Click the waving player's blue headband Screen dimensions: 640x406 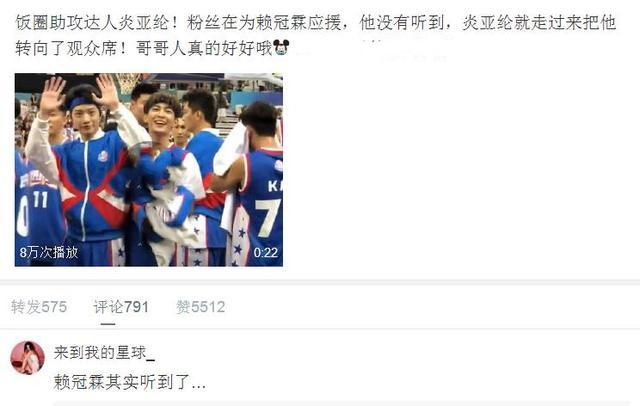coord(82,102)
